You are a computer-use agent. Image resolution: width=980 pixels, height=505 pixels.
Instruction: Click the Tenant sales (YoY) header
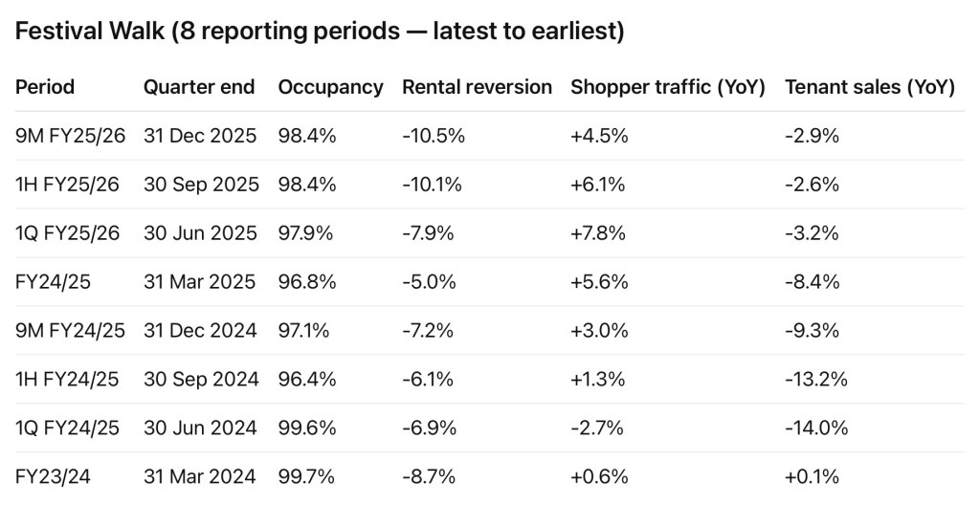[x=870, y=87]
